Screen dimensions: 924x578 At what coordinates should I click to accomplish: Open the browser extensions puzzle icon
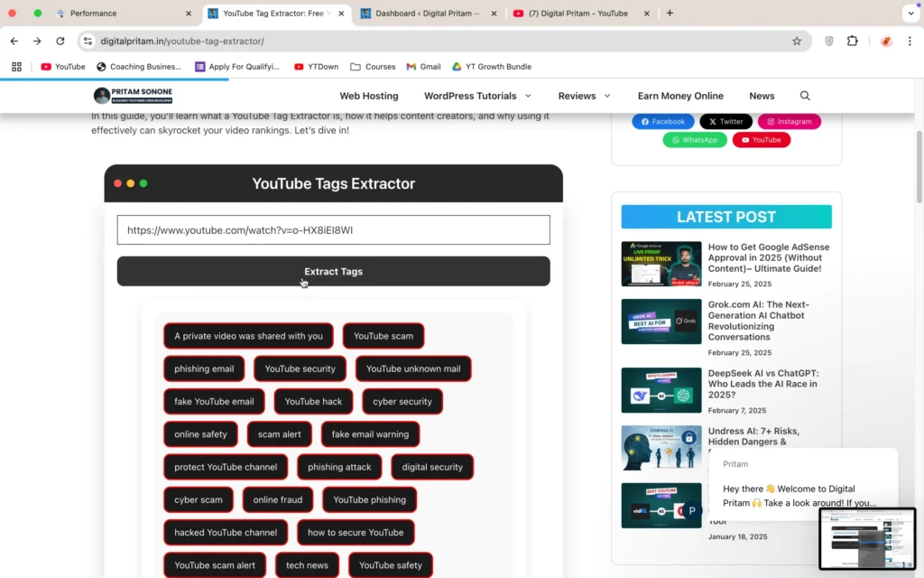click(x=852, y=42)
